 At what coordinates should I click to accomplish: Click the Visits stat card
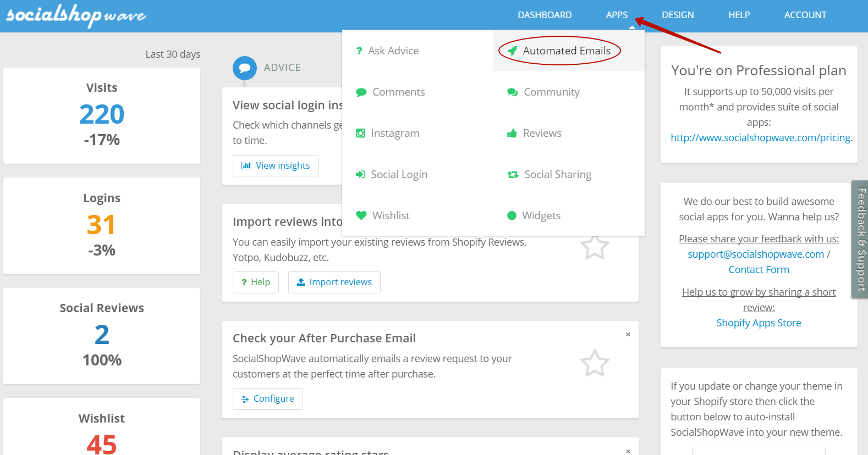102,115
